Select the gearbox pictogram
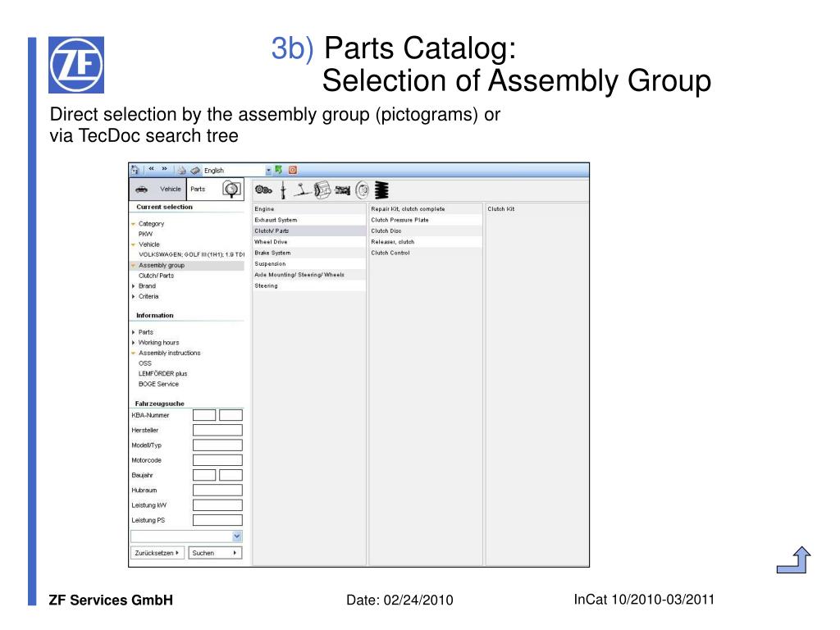The width and height of the screenshot is (840, 630). coord(343,189)
